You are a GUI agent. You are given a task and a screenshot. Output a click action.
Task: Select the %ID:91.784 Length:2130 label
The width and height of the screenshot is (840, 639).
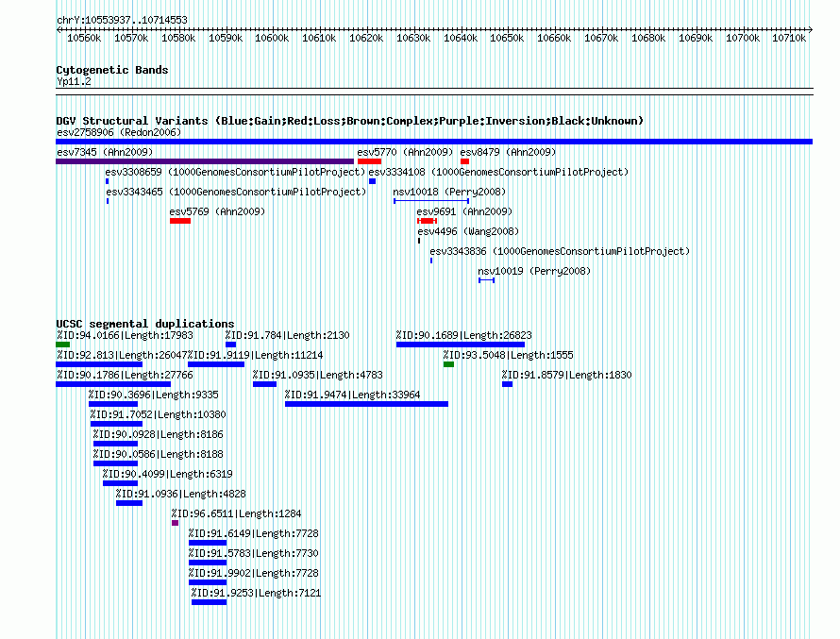[x=287, y=335]
